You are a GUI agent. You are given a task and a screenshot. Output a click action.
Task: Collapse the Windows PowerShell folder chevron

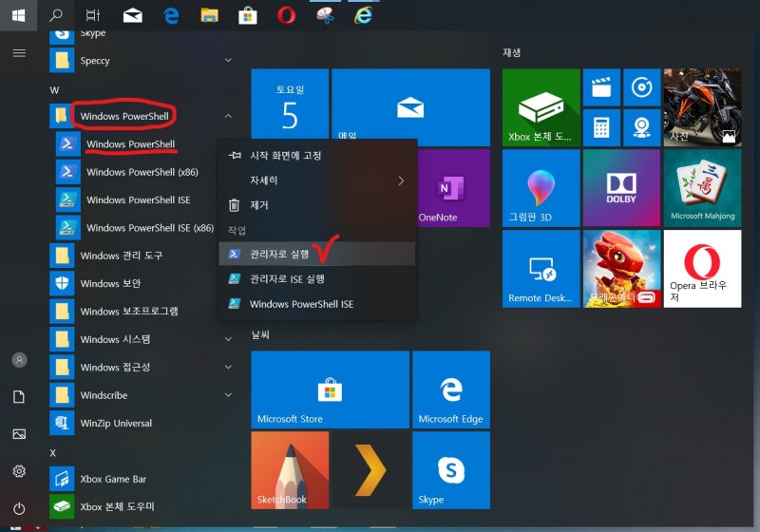click(228, 116)
